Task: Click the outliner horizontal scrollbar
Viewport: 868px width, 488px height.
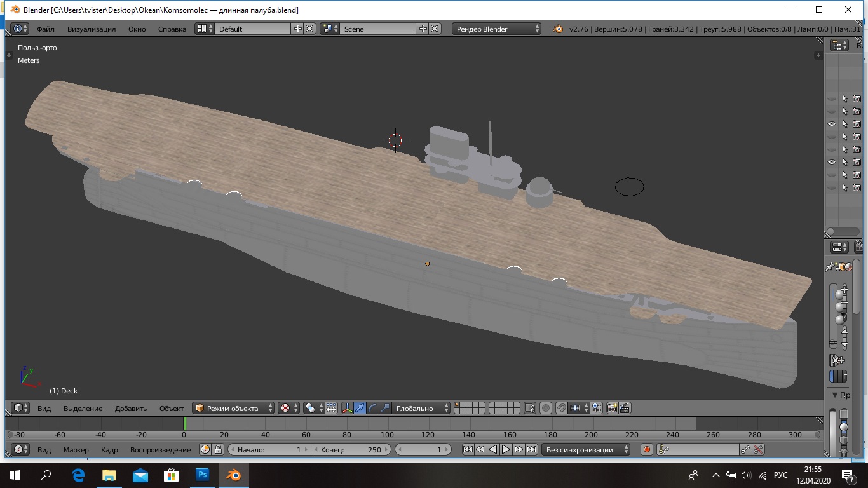Action: (843, 232)
